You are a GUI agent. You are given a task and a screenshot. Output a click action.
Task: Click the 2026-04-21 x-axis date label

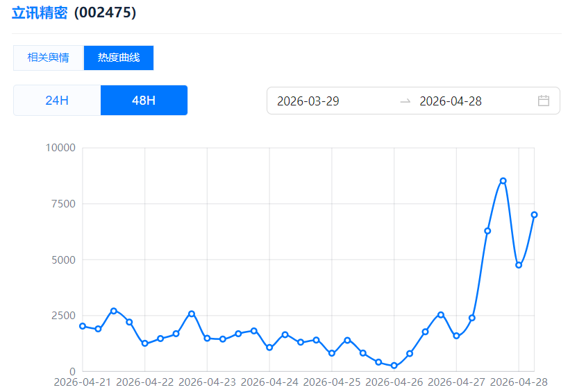(83, 382)
